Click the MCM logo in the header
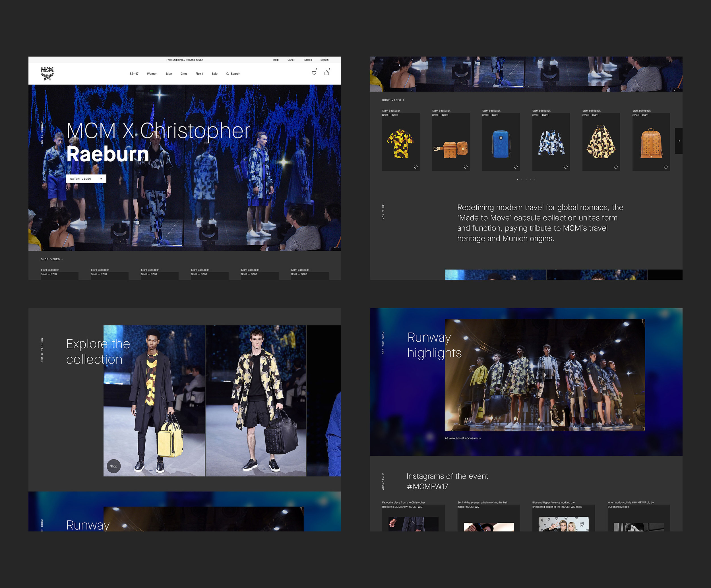This screenshot has width=711, height=588. (x=47, y=73)
